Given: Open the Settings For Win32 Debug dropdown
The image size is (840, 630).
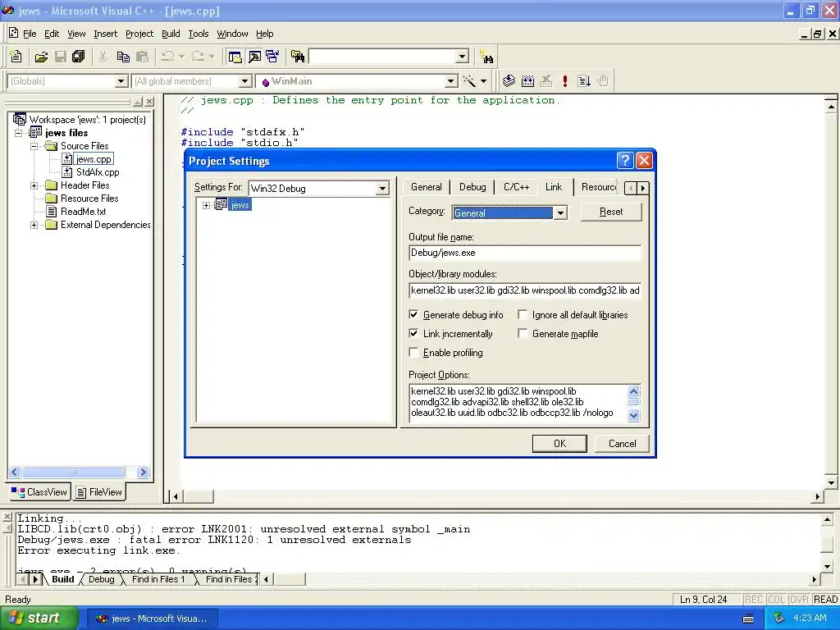Looking at the screenshot, I should point(382,188).
